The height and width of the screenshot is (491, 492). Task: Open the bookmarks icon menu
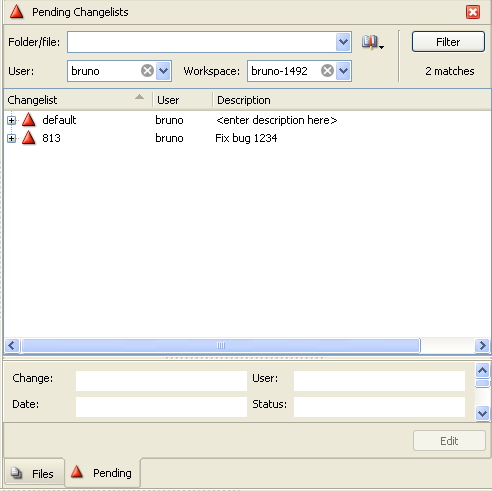click(373, 42)
